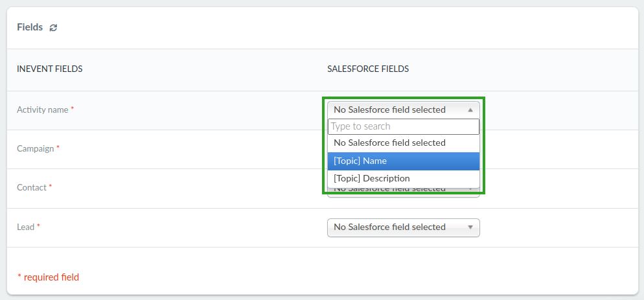Click the down arrow on Lead dropdown

click(470, 227)
